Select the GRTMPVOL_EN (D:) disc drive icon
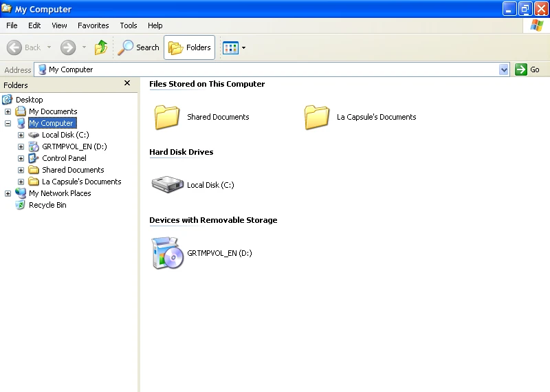 [x=167, y=253]
